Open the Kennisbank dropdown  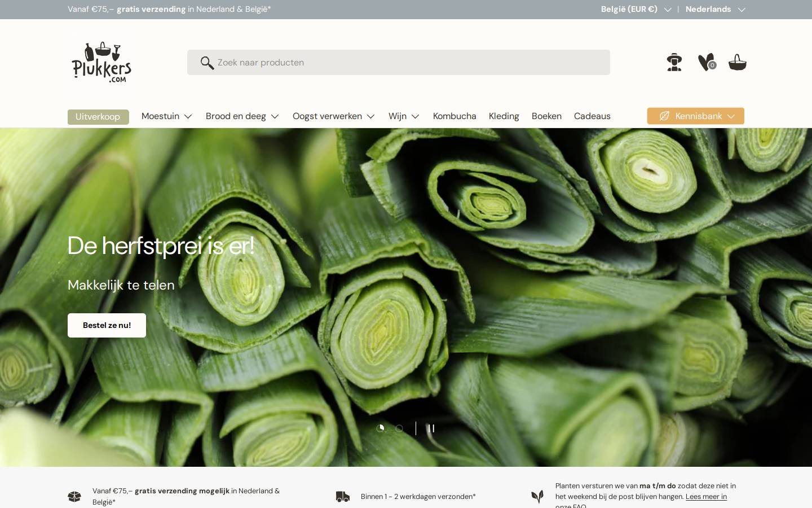(696, 116)
